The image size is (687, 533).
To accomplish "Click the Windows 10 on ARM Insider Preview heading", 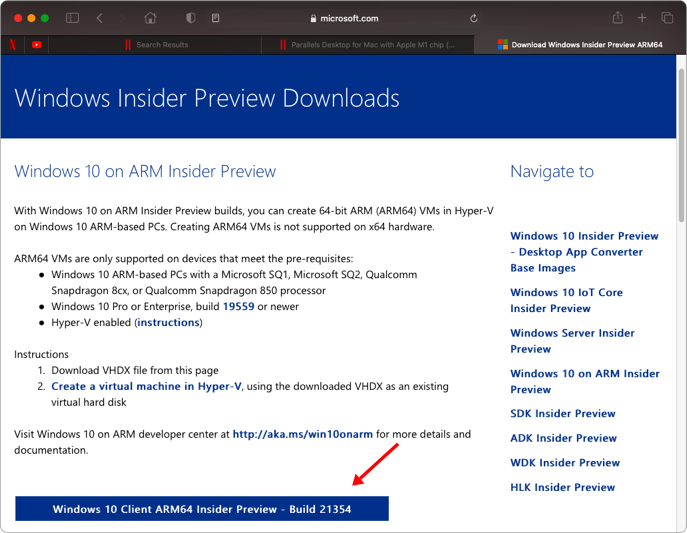I will pyautogui.click(x=145, y=171).
